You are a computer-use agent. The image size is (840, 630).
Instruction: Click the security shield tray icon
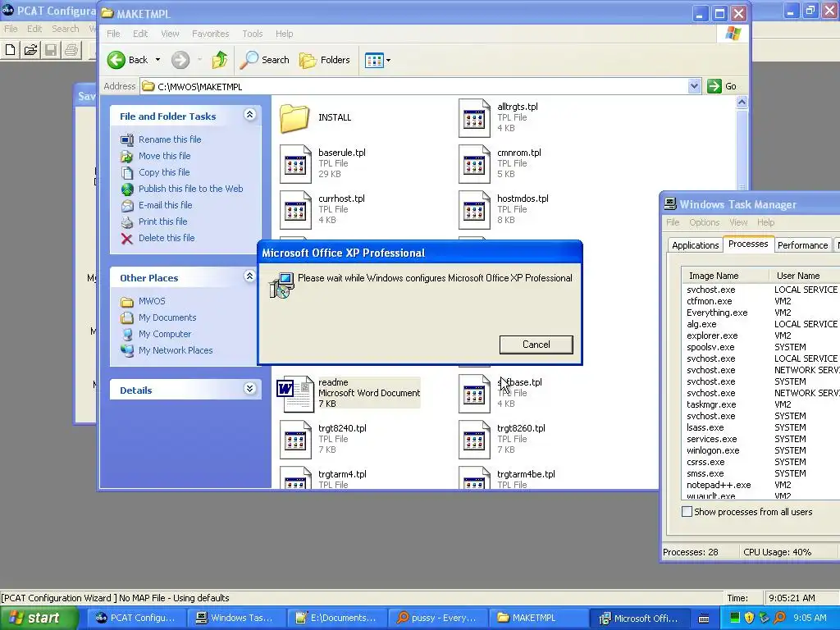click(750, 619)
